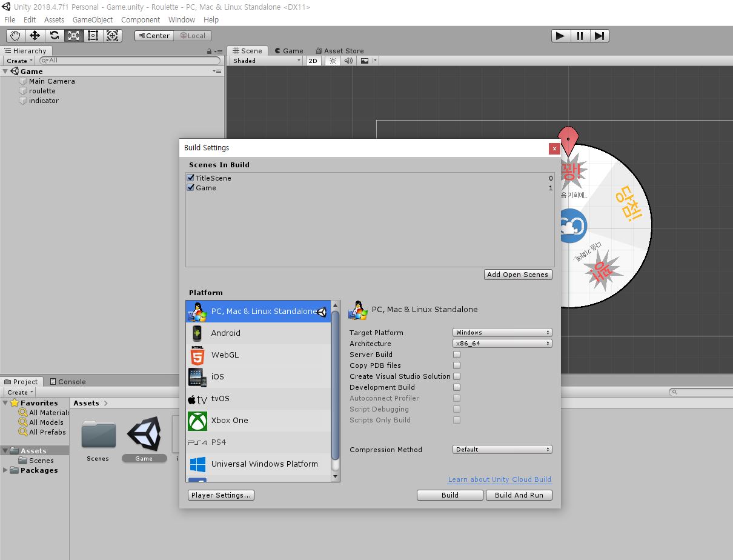Select the Rect Transform tool

tap(93, 36)
